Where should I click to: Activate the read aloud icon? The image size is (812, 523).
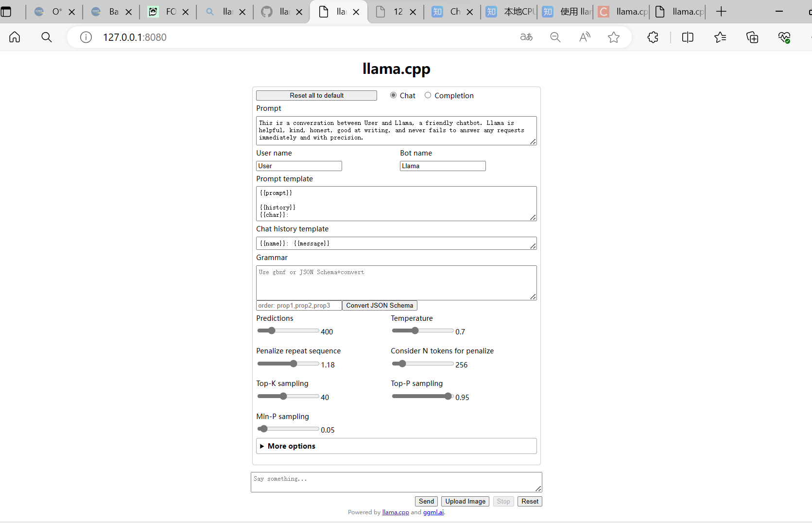(585, 37)
